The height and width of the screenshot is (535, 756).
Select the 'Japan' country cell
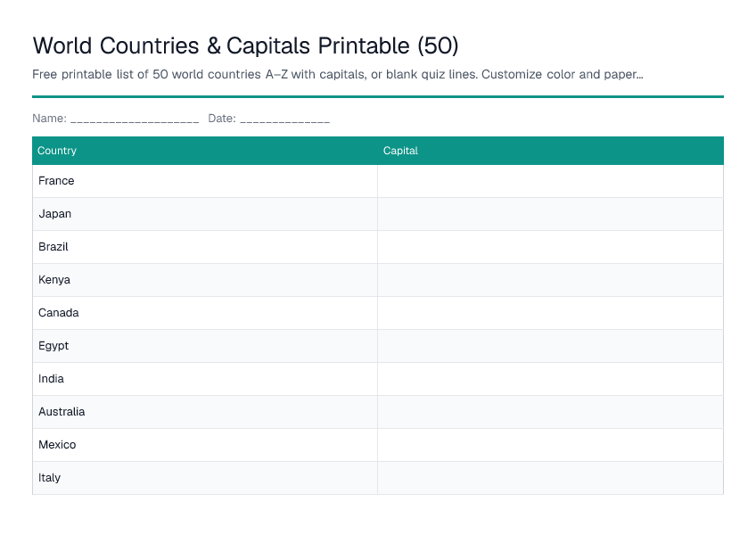[205, 214]
